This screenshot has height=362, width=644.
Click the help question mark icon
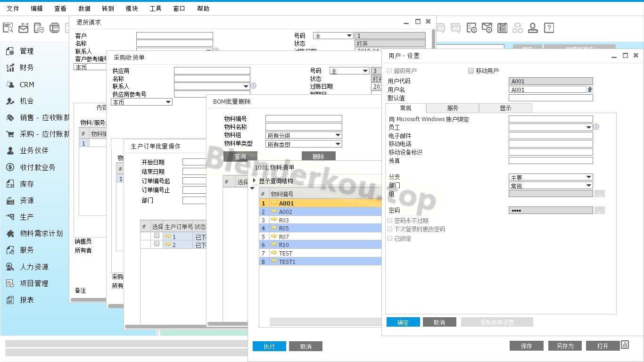pyautogui.click(x=548, y=28)
